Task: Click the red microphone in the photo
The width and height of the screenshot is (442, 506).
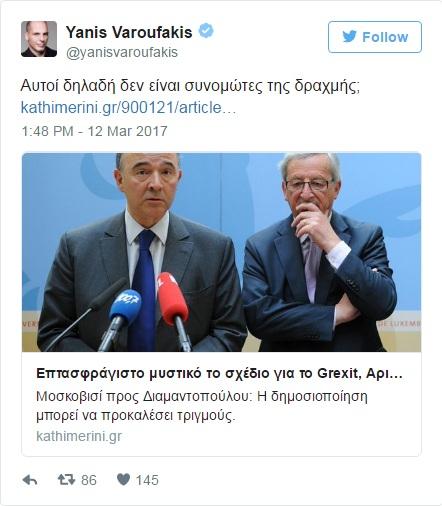Action: click(x=173, y=298)
